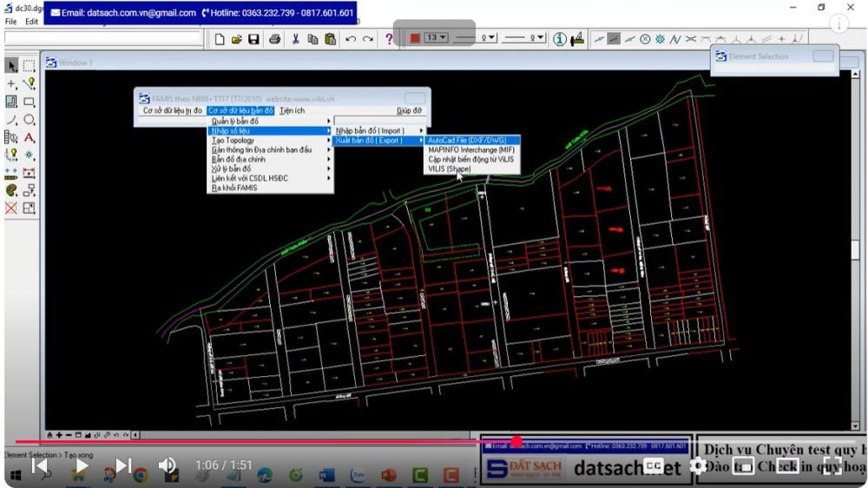
Task: Click the Save design file icon
Action: coord(253,39)
